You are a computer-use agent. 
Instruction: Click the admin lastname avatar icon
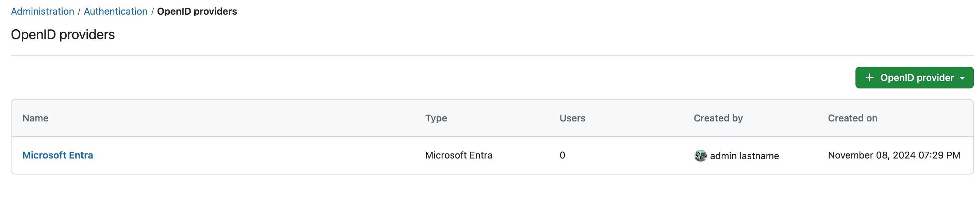click(x=700, y=155)
